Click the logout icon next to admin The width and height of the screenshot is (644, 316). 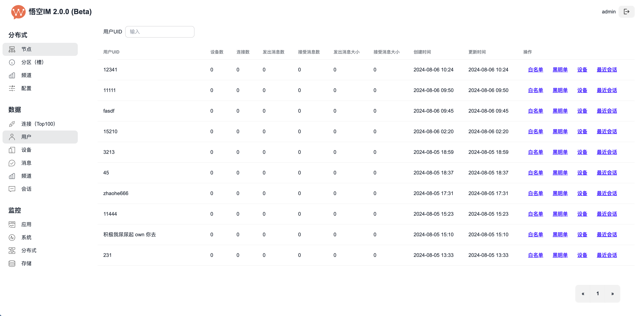coord(626,12)
